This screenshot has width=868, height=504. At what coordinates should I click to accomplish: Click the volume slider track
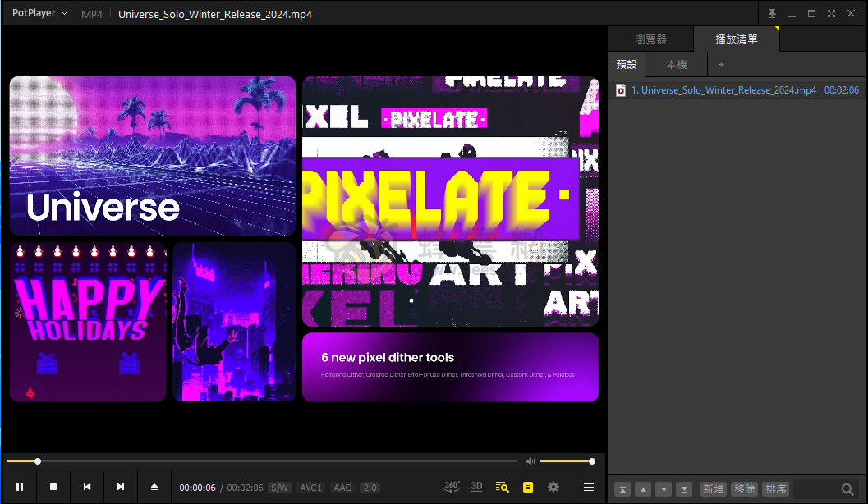(567, 461)
